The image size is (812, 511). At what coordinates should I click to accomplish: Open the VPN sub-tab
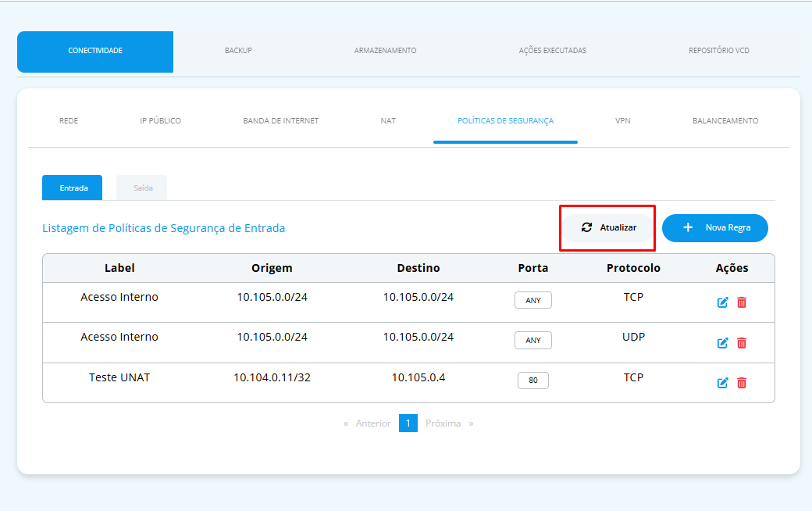tap(623, 121)
